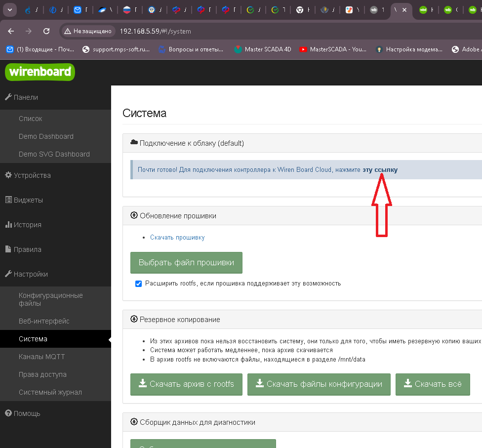Image resolution: width=482 pixels, height=448 pixels.
Task: Open Помощь help menu
Action: coord(27,413)
